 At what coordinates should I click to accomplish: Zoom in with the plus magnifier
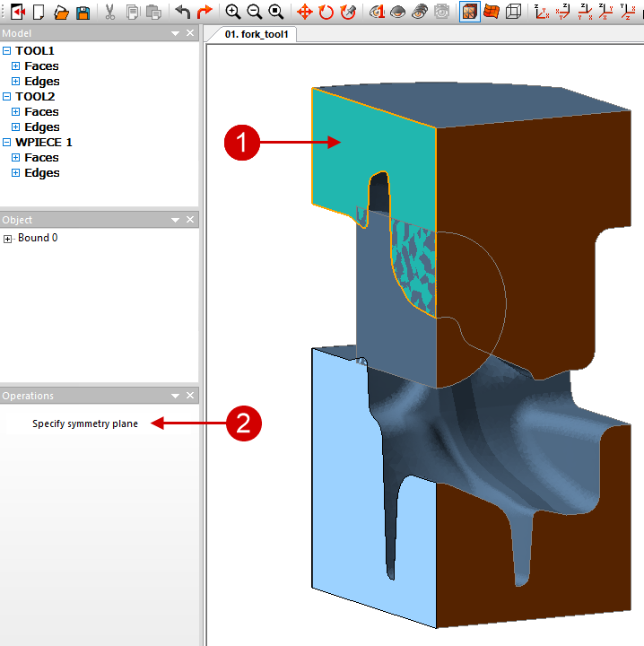point(233,12)
